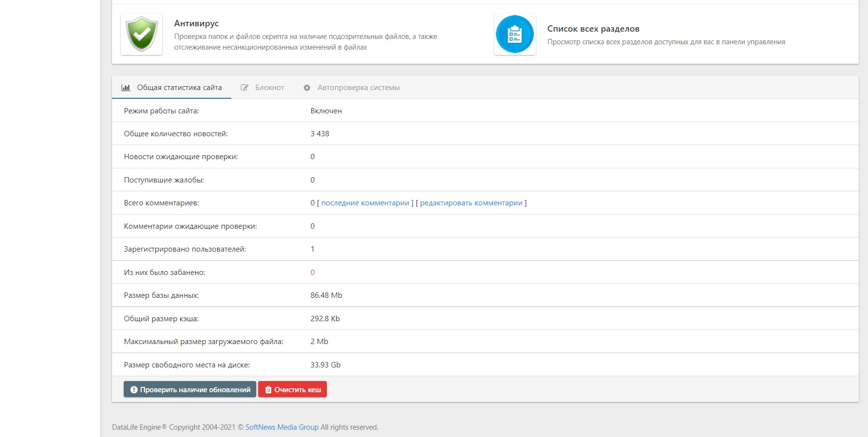Click the gear icon beside Автопроверка системы
868x437 pixels.
click(307, 88)
